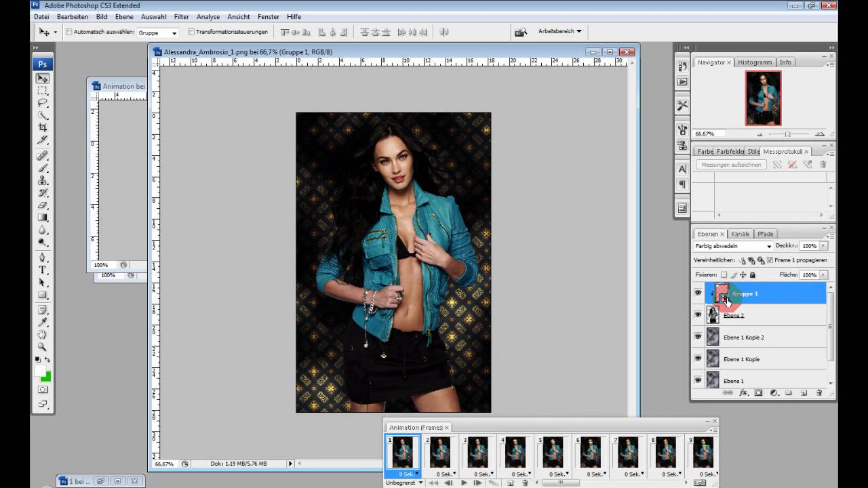Viewport: 868px width, 488px height.
Task: Switch to the Pfade tab
Action: 765,234
